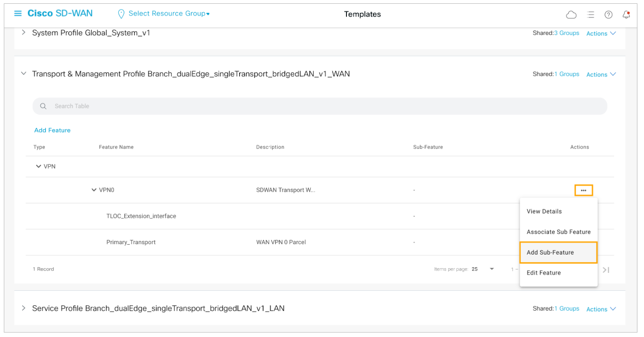
Task: Expand the System Profile Global_System_v1 section
Action: click(x=24, y=33)
